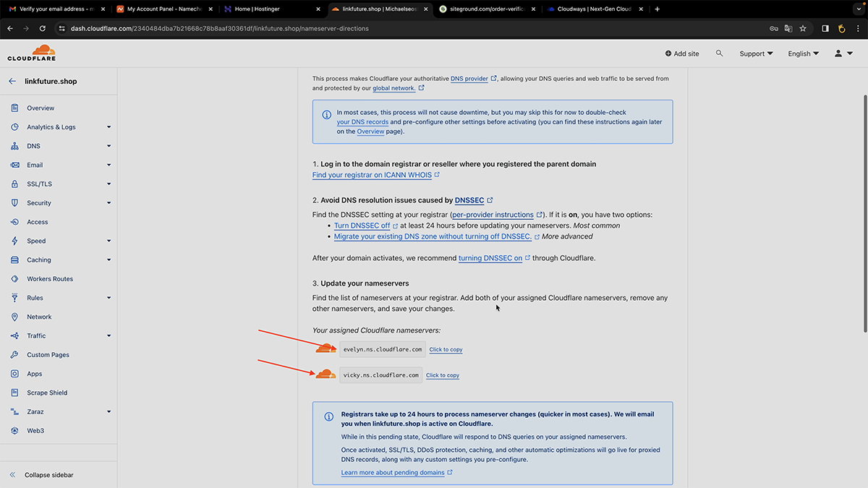Click the translate page icon in address bar
The image size is (868, 488).
pos(788,28)
